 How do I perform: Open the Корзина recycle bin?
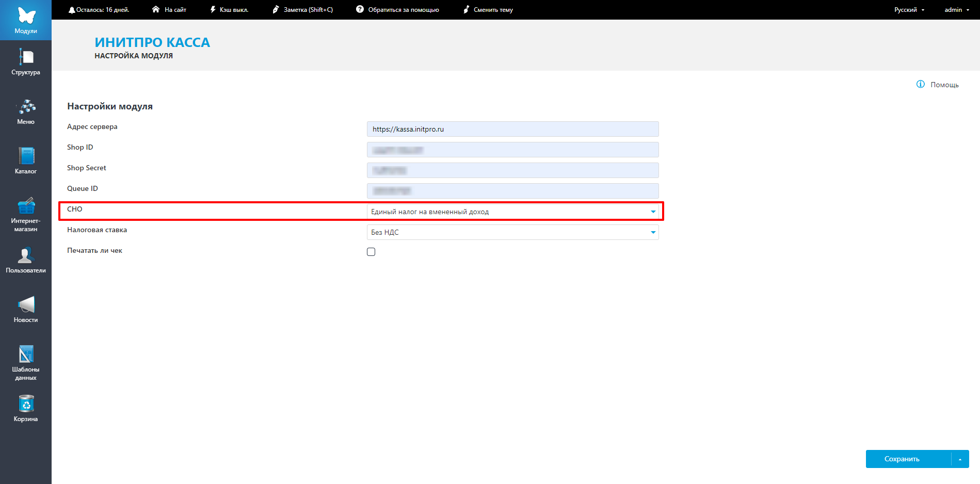[26, 409]
